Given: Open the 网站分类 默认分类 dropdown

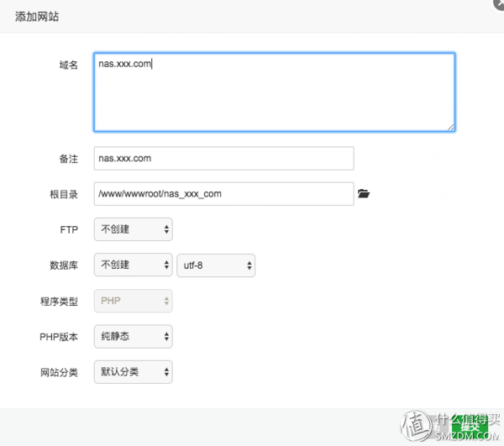Looking at the screenshot, I should pyautogui.click(x=134, y=372).
